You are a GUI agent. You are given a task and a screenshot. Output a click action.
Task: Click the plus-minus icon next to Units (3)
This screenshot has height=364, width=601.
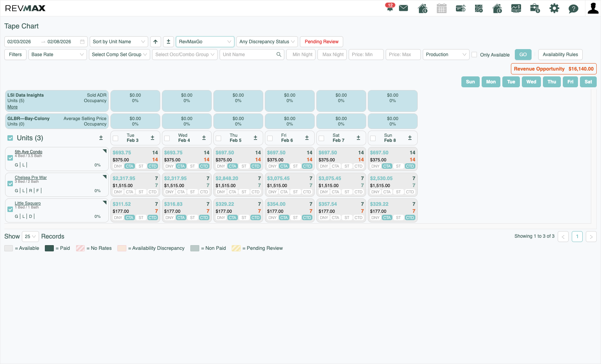[x=101, y=138]
